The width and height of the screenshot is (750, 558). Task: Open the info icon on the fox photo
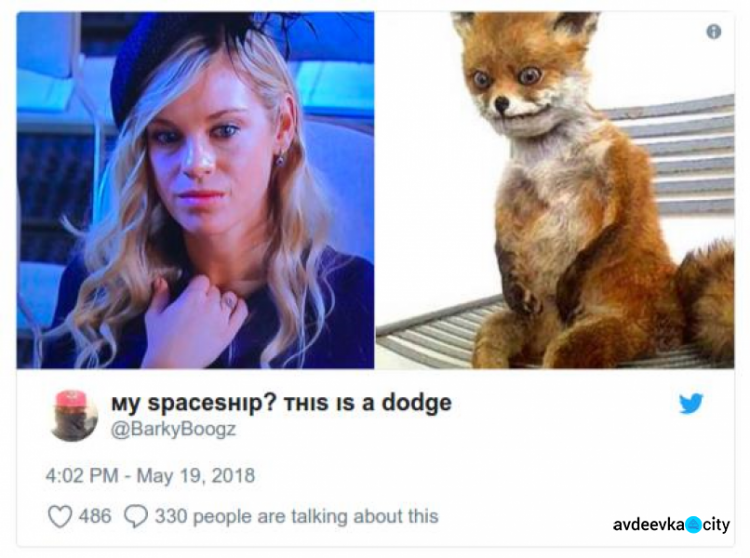(714, 32)
